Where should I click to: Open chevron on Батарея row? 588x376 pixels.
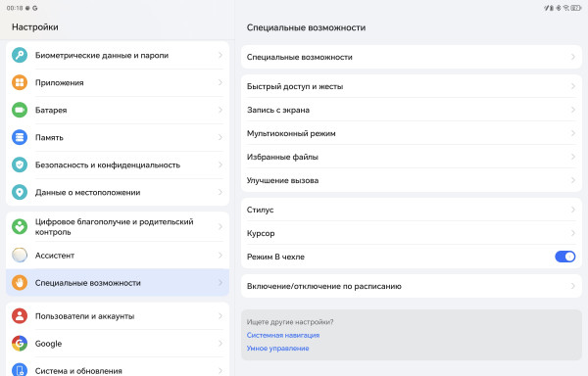click(x=220, y=110)
